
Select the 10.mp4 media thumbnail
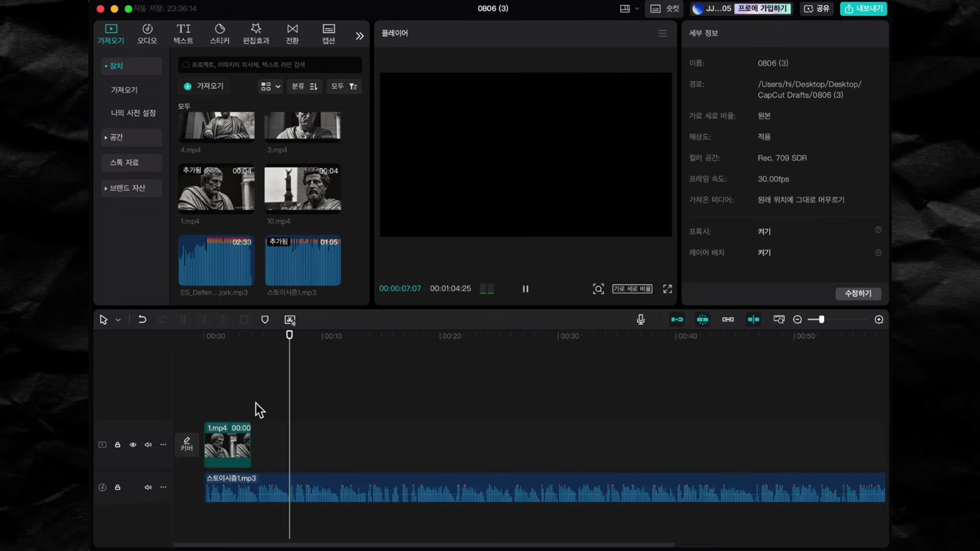pos(303,188)
